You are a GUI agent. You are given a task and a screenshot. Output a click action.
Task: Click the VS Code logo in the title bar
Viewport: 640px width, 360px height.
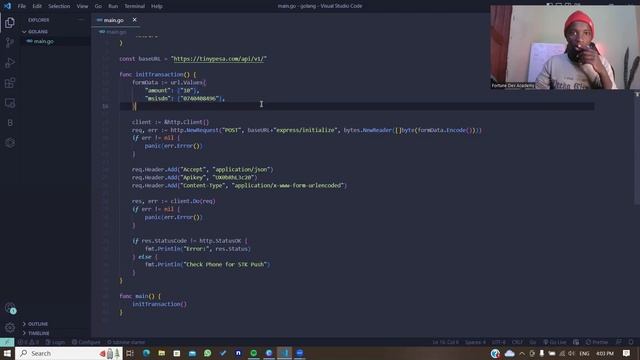(7, 6)
